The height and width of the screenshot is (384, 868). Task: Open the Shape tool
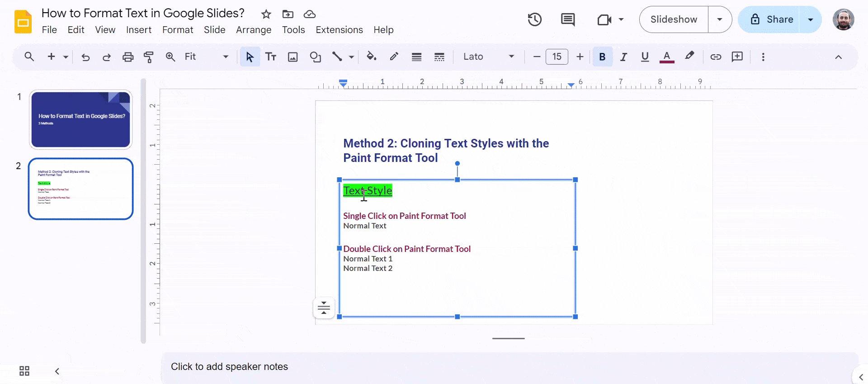315,57
